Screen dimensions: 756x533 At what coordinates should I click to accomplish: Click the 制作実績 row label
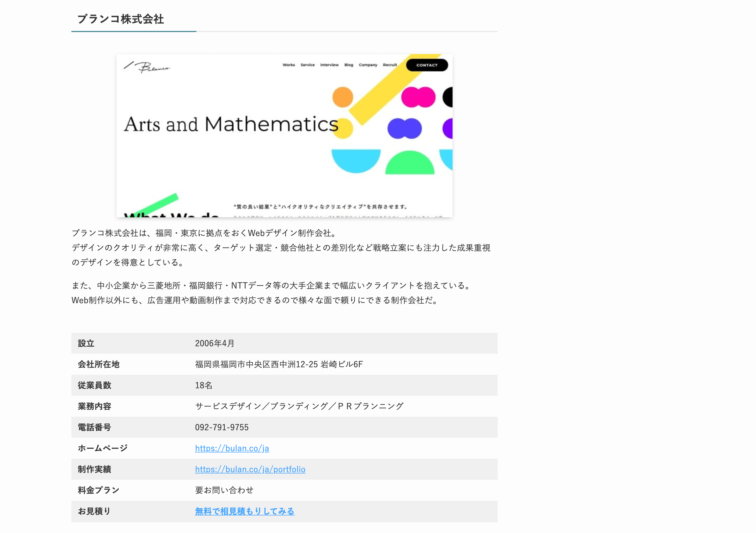pos(94,469)
